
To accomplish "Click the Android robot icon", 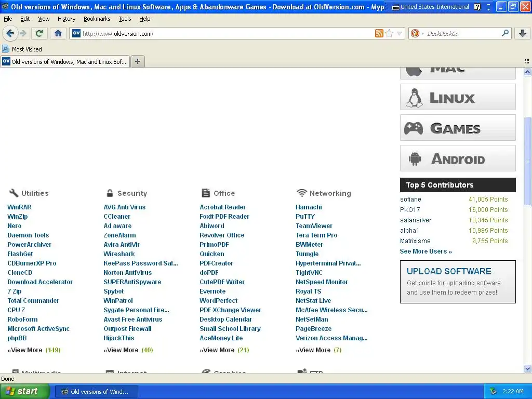I will [x=415, y=158].
